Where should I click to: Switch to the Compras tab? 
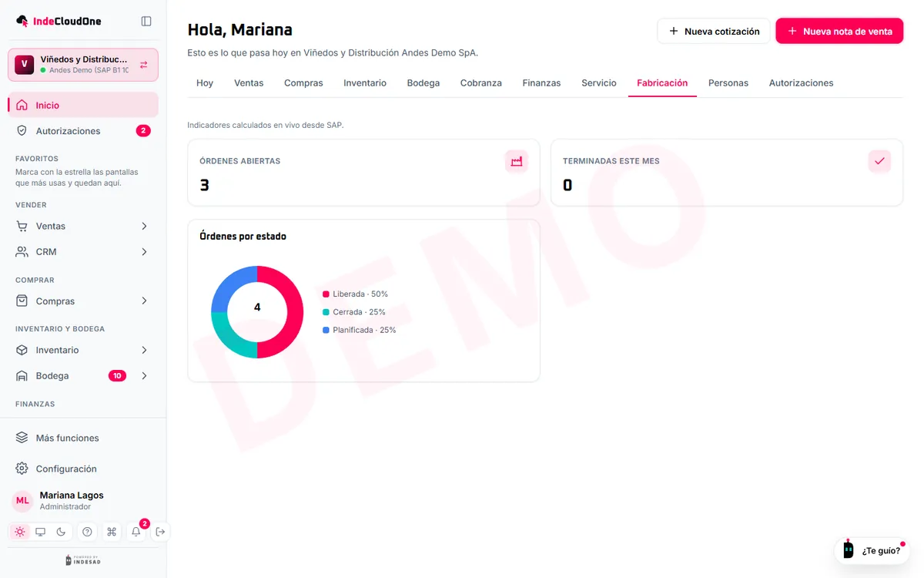tap(303, 82)
